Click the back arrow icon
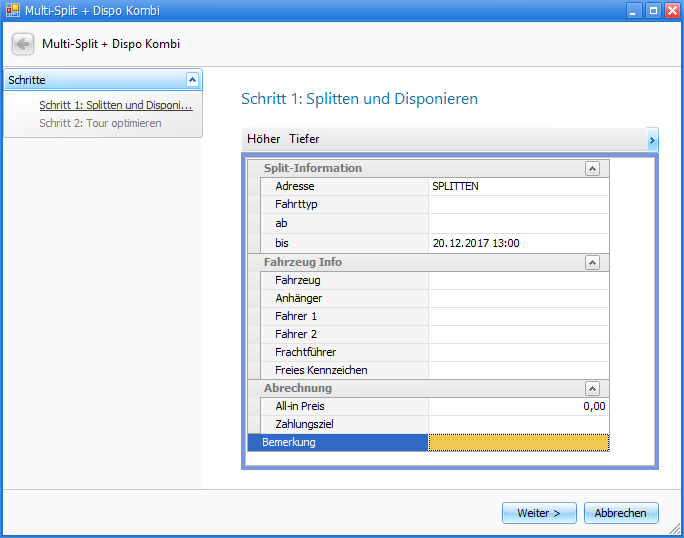 [23, 45]
